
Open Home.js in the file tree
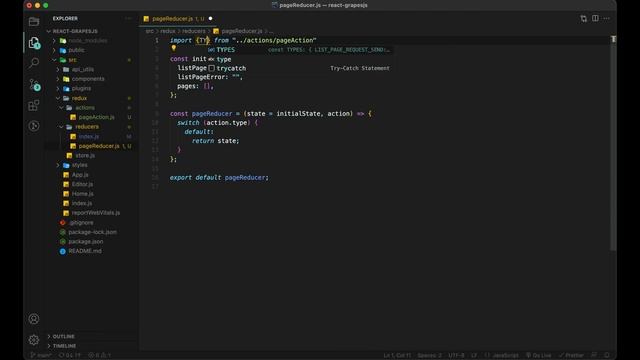(82, 193)
